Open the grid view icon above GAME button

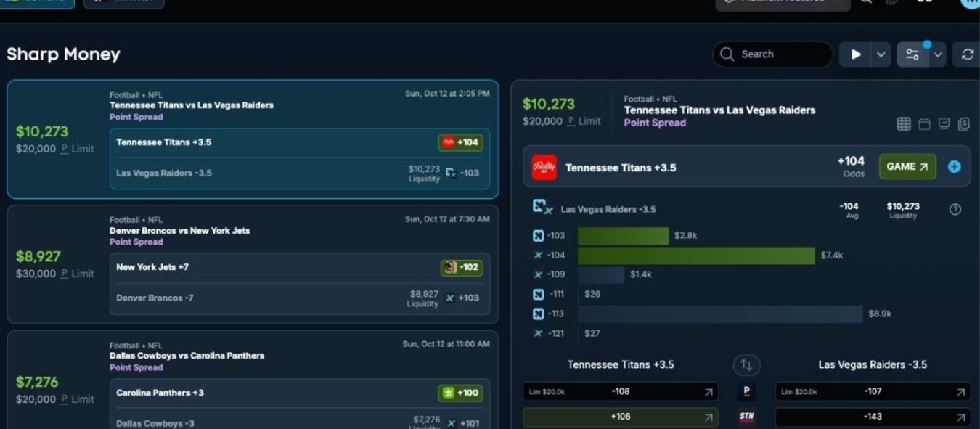pos(903,123)
